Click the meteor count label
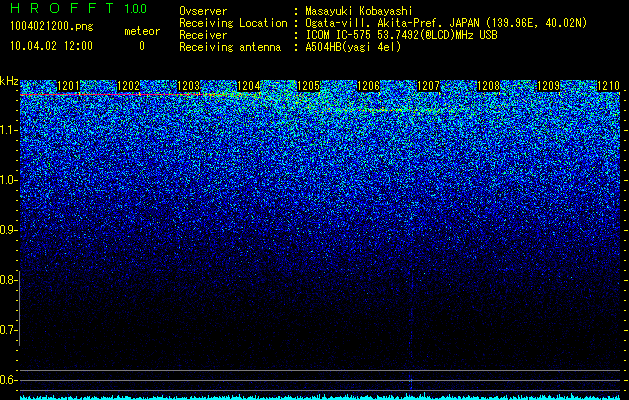This screenshot has height=400, width=629. (142, 31)
